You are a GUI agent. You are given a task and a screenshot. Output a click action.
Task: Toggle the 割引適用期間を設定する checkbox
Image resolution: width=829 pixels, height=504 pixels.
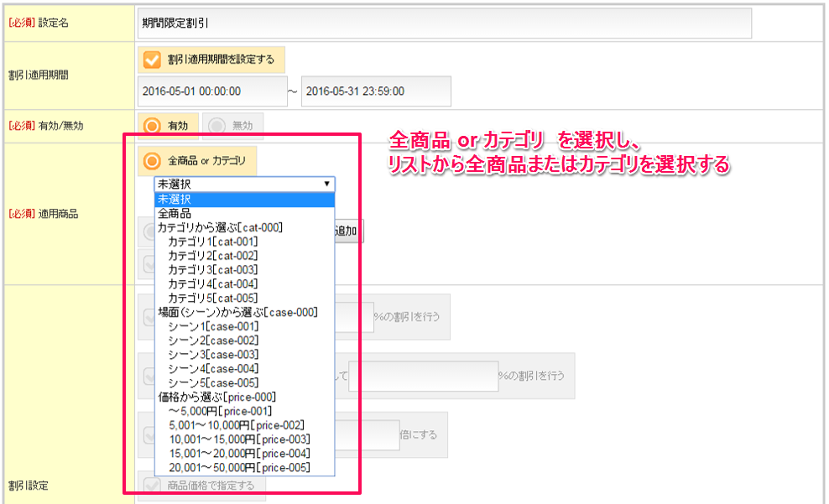[x=153, y=60]
